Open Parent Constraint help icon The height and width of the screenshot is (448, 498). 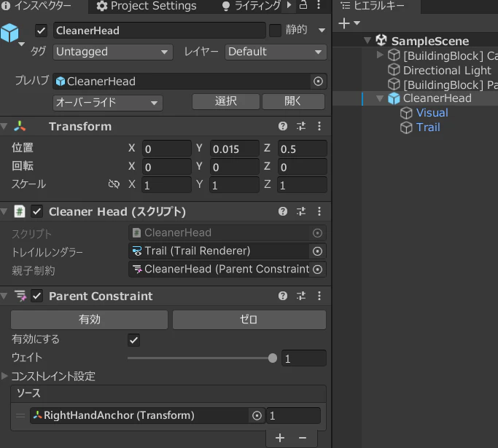[283, 296]
